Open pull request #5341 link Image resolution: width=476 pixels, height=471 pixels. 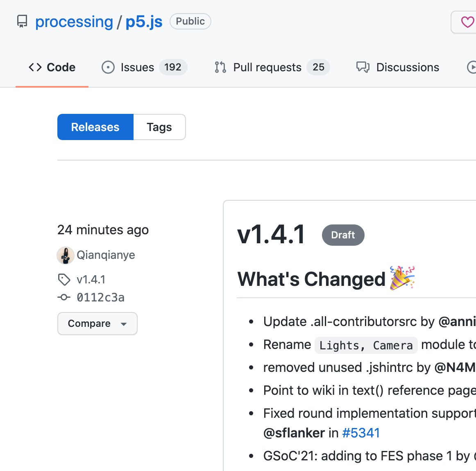(x=361, y=433)
